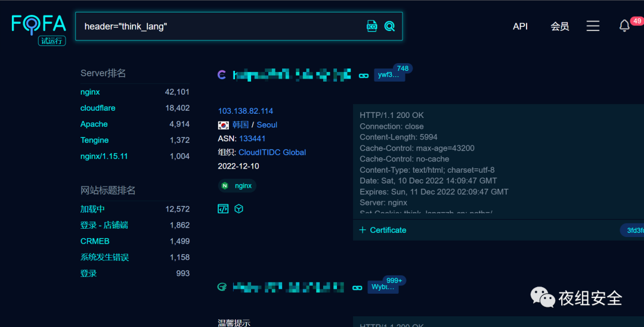
Task: Open the API menu item
Action: (x=520, y=26)
